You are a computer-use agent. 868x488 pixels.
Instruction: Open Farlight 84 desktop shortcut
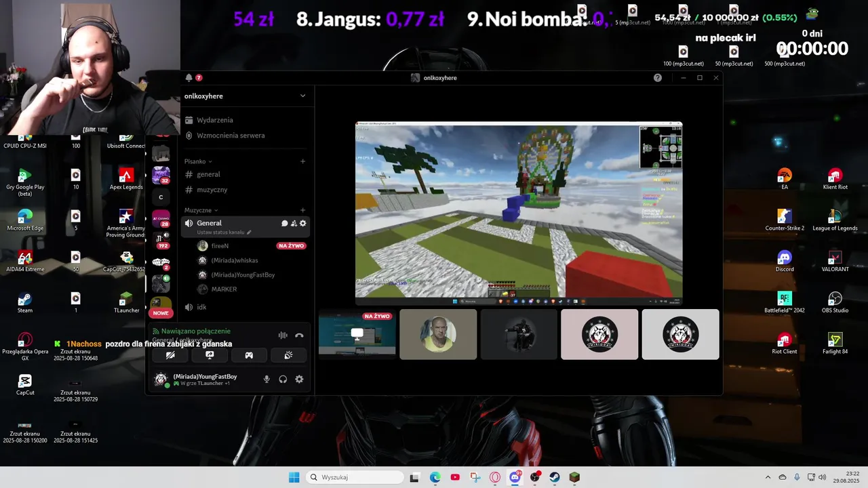coord(835,344)
